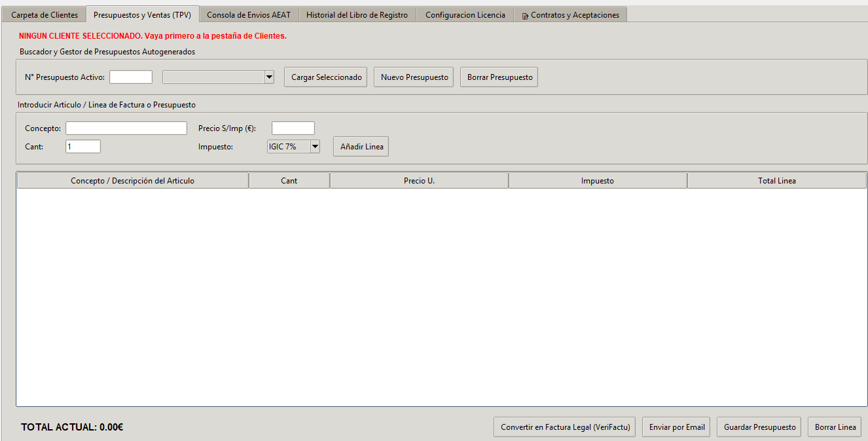This screenshot has width=868, height=441.
Task: Select the Presupuestos y Ventas (TPV) tab
Action: (143, 14)
